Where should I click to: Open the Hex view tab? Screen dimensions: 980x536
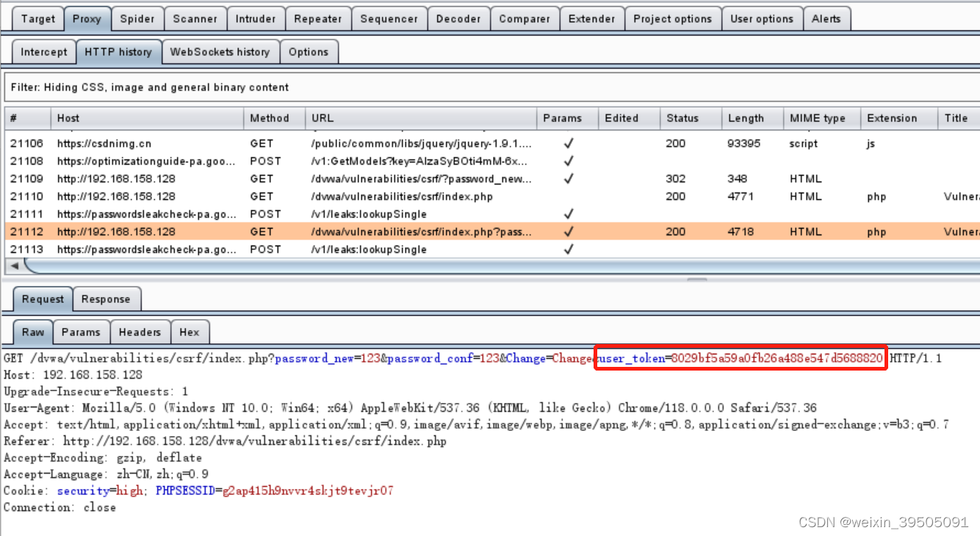pos(190,332)
